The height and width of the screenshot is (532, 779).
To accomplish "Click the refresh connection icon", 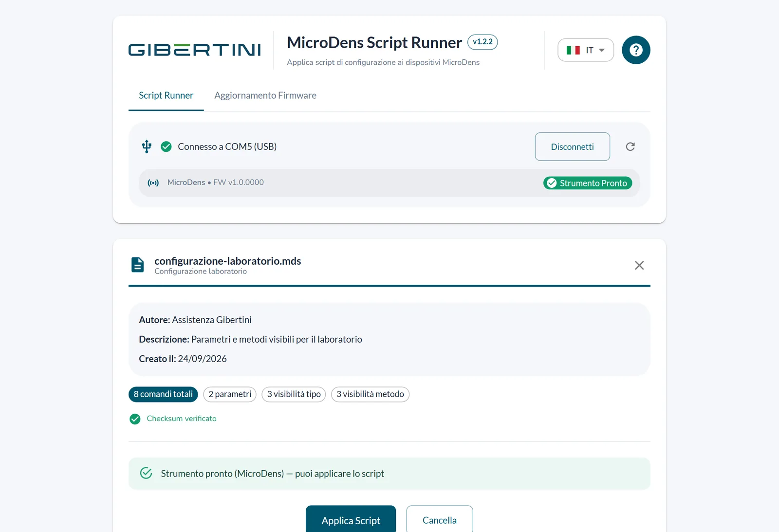I will 631,147.
